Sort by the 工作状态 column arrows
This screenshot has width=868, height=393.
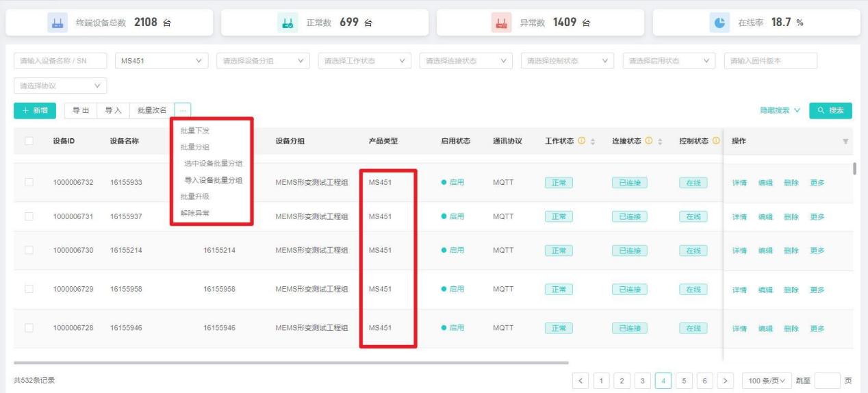coord(593,141)
